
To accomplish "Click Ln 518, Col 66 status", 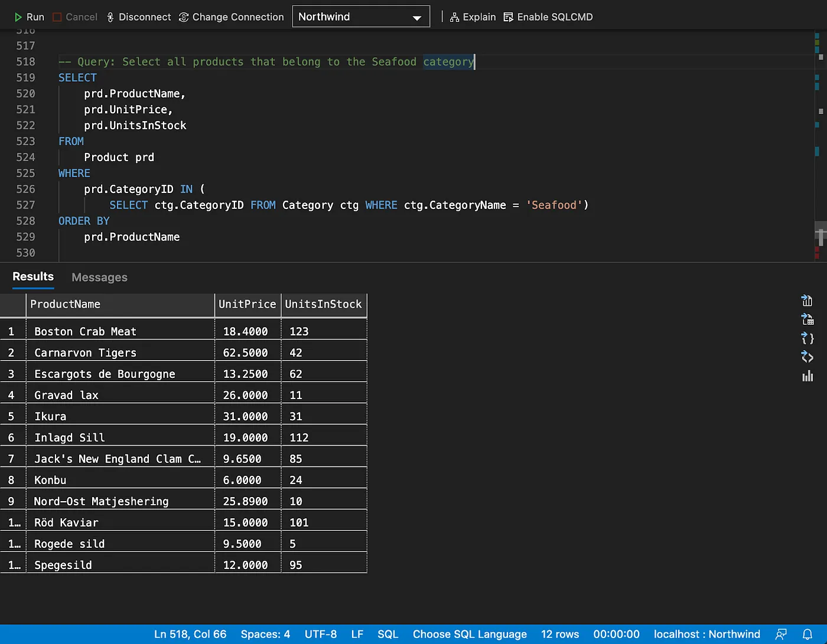I will pos(190,634).
